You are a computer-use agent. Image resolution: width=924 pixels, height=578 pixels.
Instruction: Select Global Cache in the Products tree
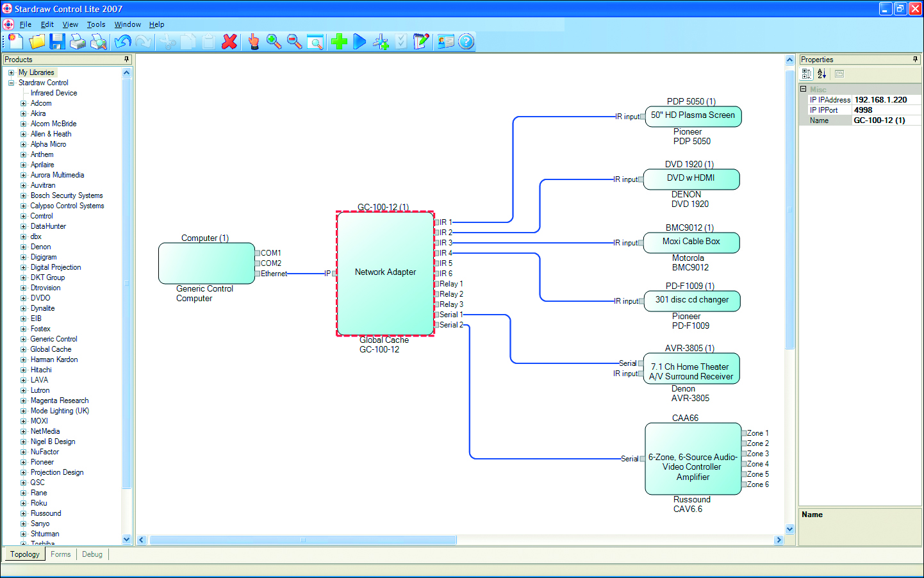[51, 349]
